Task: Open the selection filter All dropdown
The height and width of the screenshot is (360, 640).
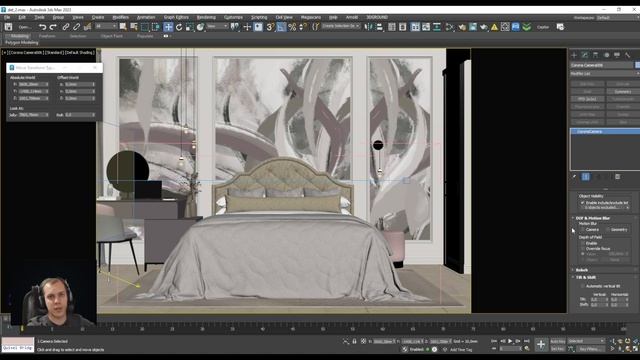Action: [x=105, y=27]
